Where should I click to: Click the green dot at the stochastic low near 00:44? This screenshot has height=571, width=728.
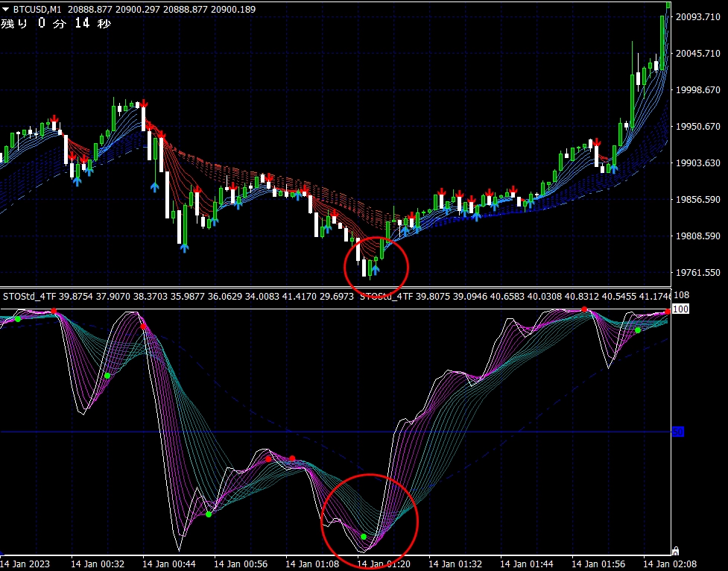coord(209,514)
